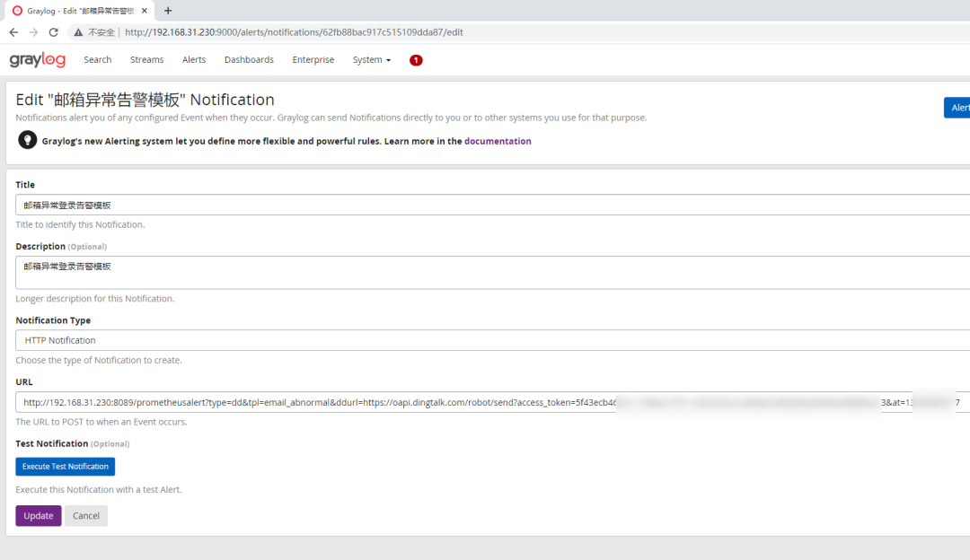Click into the URL input field

(x=492, y=402)
